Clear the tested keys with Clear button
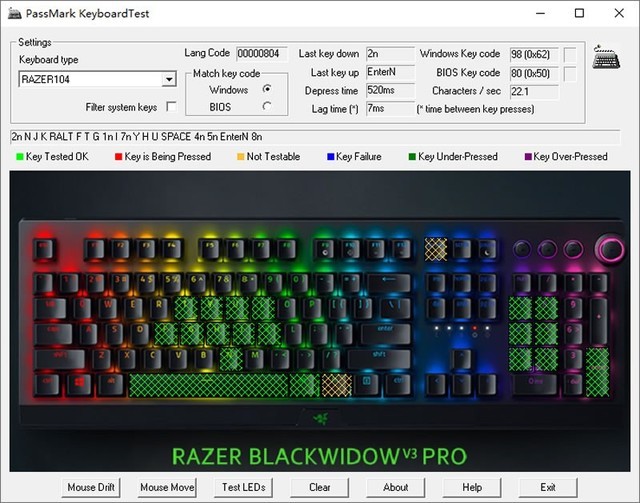Viewport: 640px width, 503px height. click(320, 487)
